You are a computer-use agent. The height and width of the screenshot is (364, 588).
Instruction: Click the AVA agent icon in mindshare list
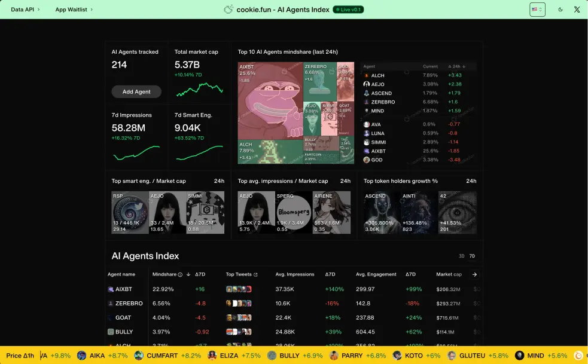[x=366, y=124]
